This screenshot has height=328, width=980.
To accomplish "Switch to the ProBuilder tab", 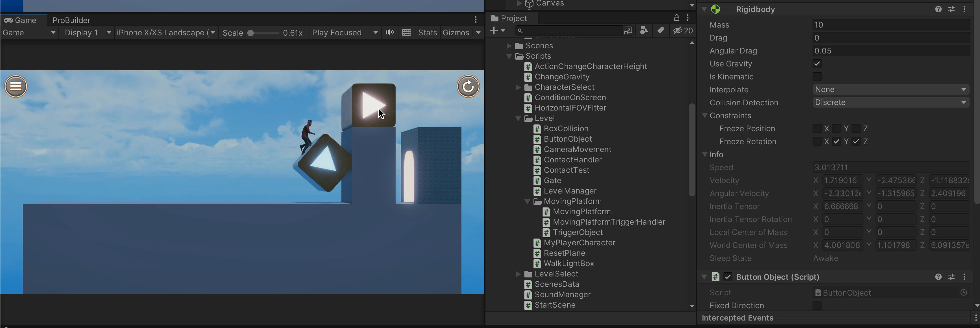I will pyautogui.click(x=71, y=20).
